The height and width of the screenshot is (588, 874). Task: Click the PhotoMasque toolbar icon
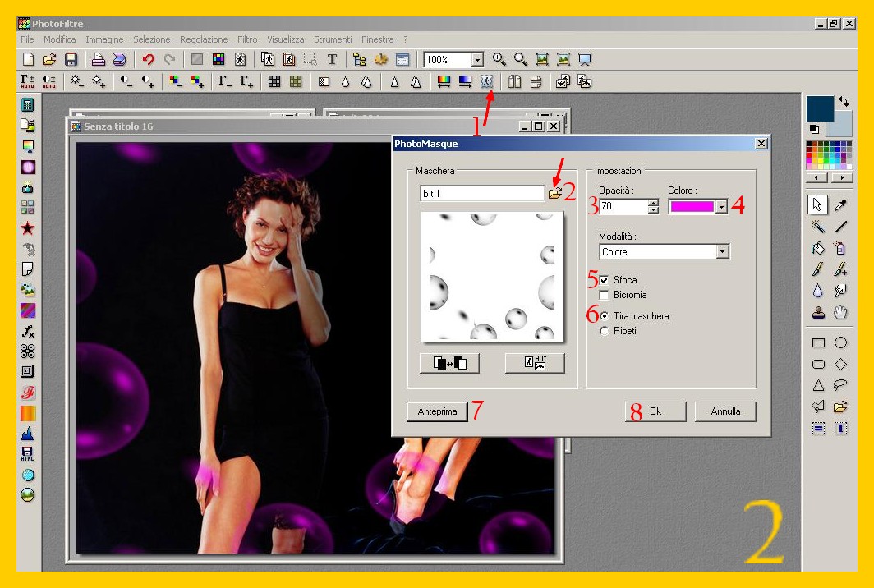point(486,81)
